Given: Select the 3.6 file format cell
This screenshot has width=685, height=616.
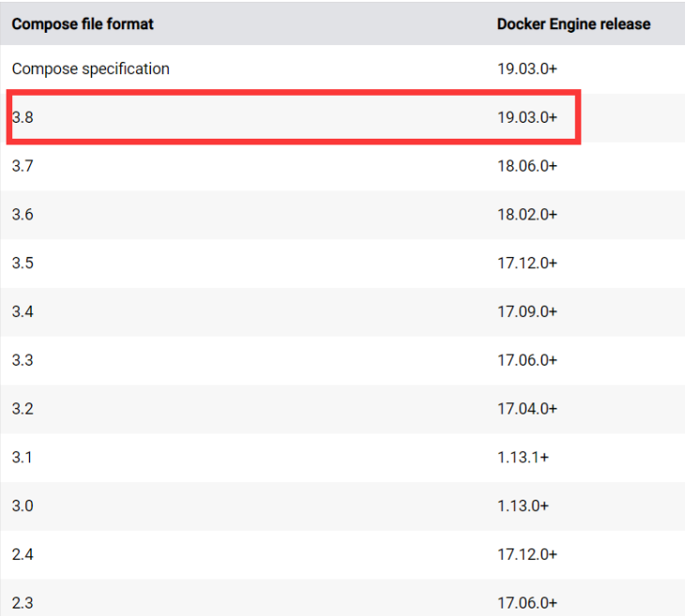Looking at the screenshot, I should pos(23,215).
